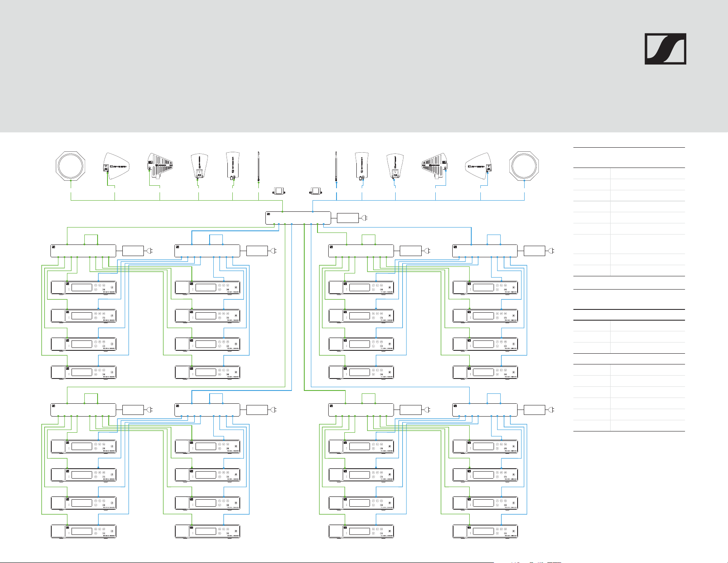The width and height of the screenshot is (728, 563).
Task: Click the first receiver under the upper-left blue-fed splitter
Action: click(x=208, y=288)
